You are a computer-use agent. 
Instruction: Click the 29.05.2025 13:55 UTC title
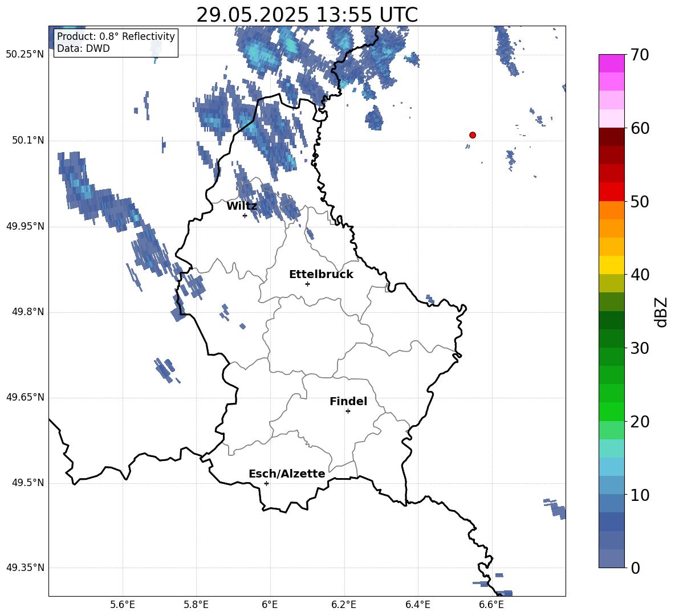[307, 15]
